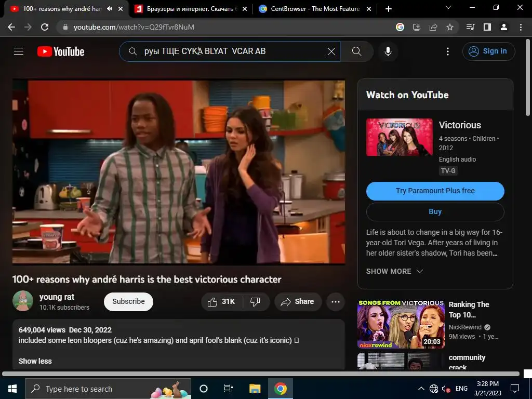Open the Victorious show poster thumbnail
Screen dimensions: 532x399
(400, 137)
